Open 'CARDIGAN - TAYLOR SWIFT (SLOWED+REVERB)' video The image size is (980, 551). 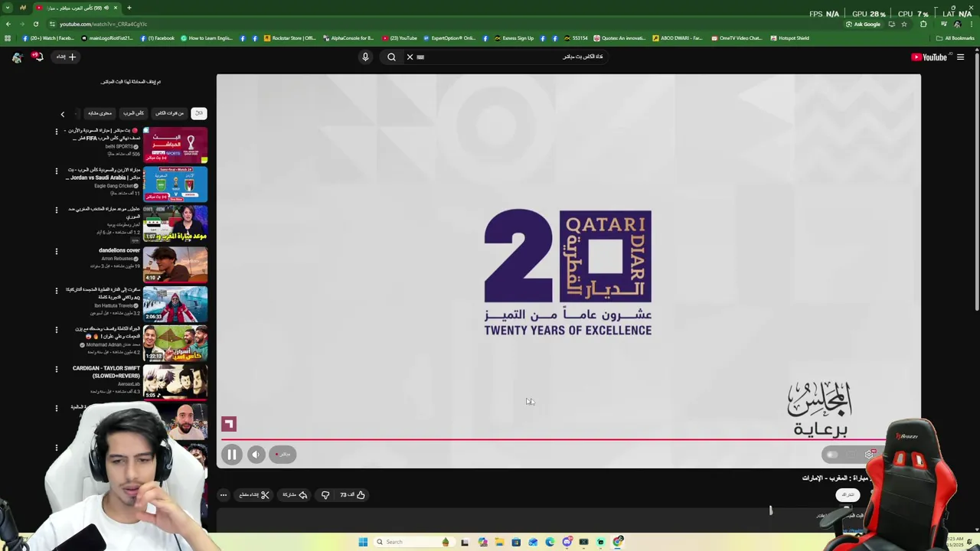(175, 382)
